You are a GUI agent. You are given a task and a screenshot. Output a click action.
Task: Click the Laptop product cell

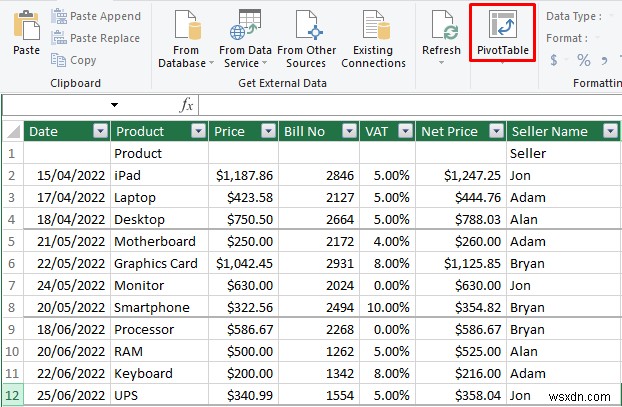pos(159,197)
